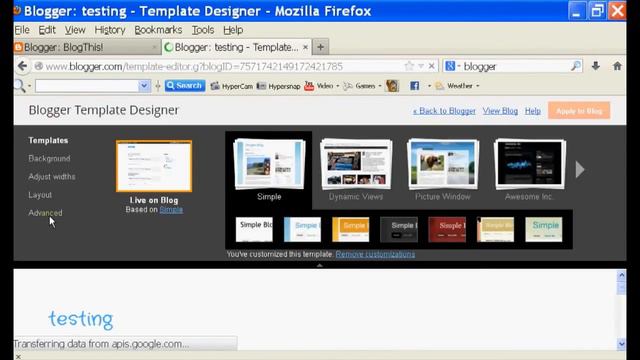Click the Apply to Blog button
Viewport: 640px width, 360px height.
(579, 111)
